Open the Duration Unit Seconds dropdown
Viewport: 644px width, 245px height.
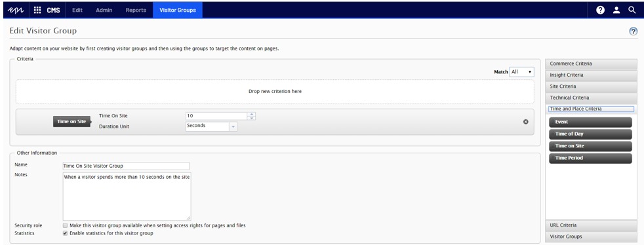212,126
